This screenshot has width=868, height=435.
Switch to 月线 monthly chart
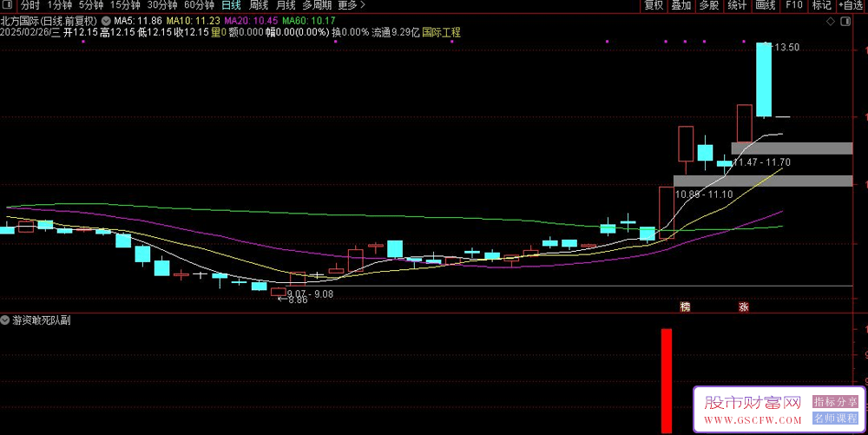click(286, 5)
